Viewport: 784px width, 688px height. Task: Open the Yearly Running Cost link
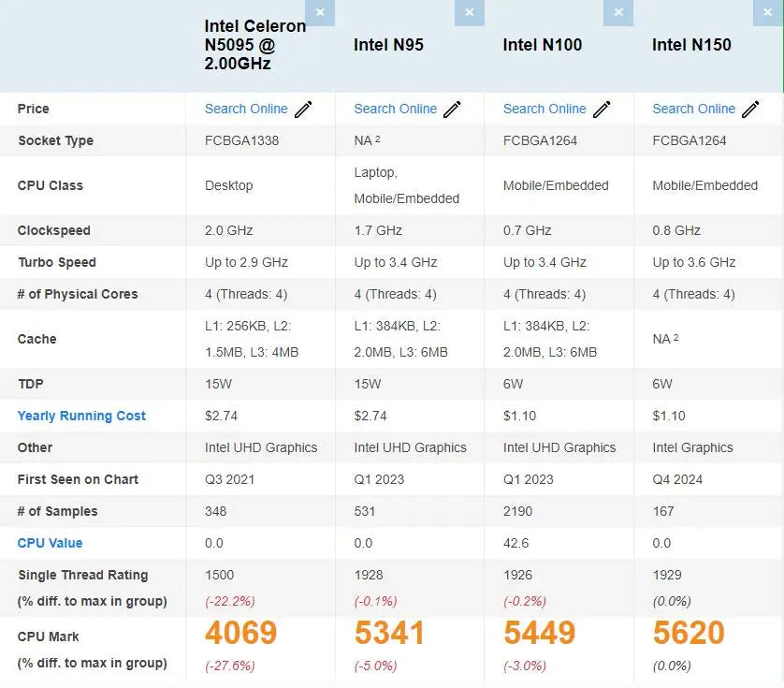tap(81, 416)
